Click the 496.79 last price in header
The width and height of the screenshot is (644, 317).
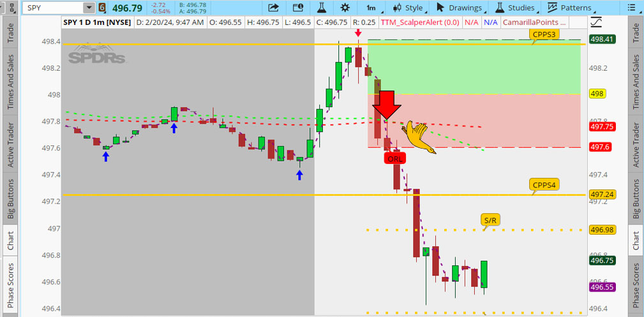[128, 8]
